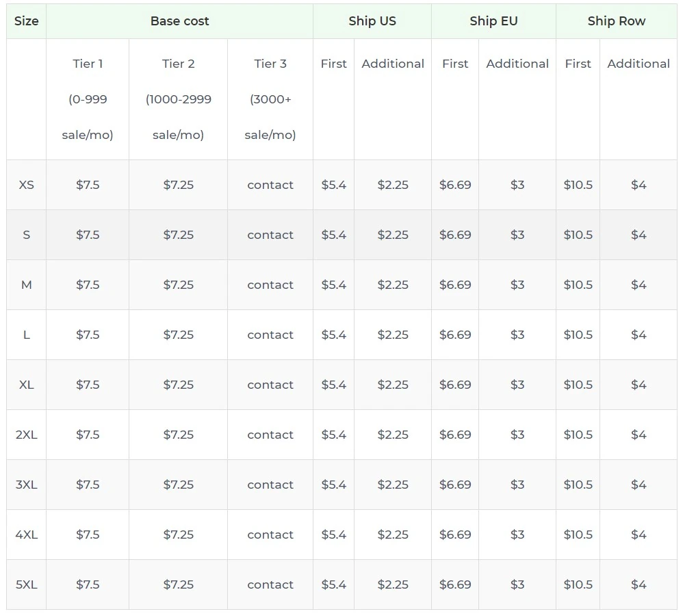Click the $7.25 Tier 2 price for size S

point(178,235)
